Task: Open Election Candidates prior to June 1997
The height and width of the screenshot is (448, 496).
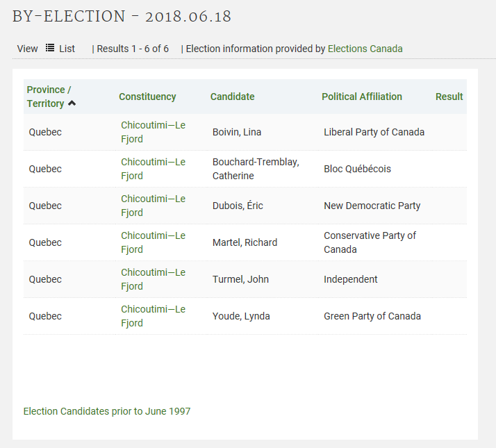Action: (x=107, y=411)
